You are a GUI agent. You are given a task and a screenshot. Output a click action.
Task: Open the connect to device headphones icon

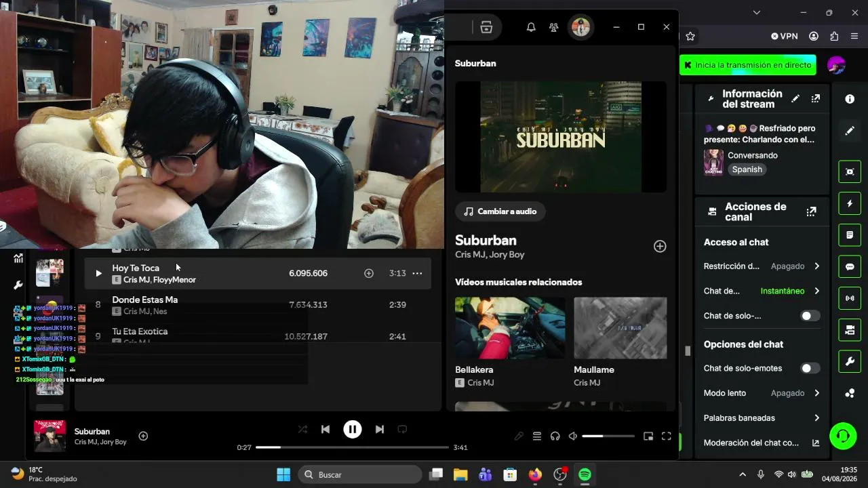click(555, 436)
